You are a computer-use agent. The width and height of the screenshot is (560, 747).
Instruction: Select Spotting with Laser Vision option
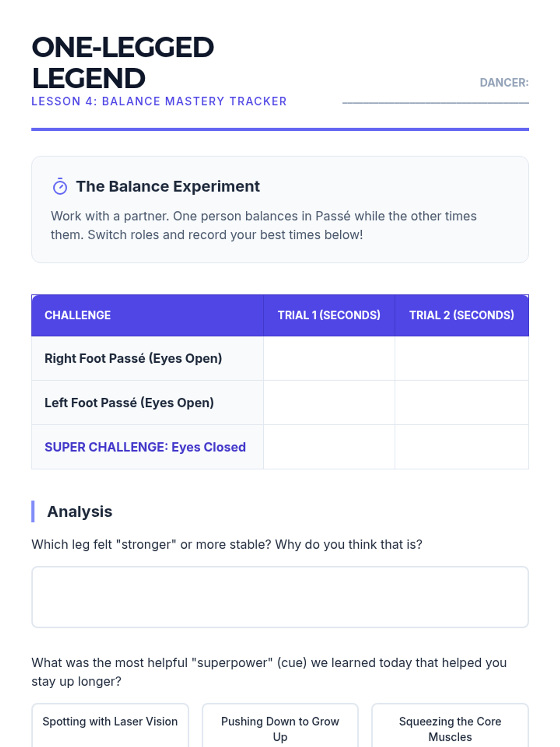[x=110, y=722]
